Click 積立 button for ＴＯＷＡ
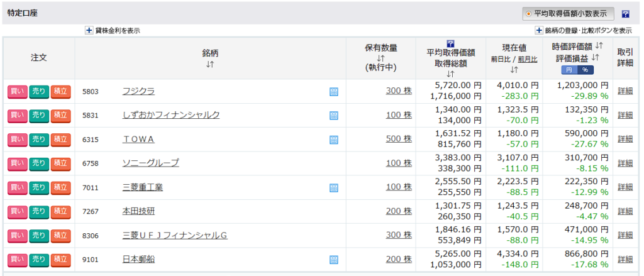644x276 pixels. [x=61, y=140]
